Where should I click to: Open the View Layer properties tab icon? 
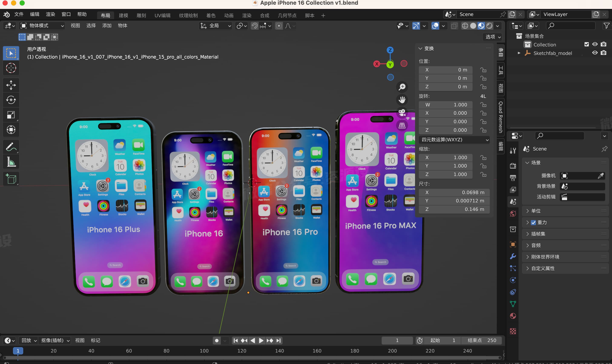pyautogui.click(x=513, y=190)
